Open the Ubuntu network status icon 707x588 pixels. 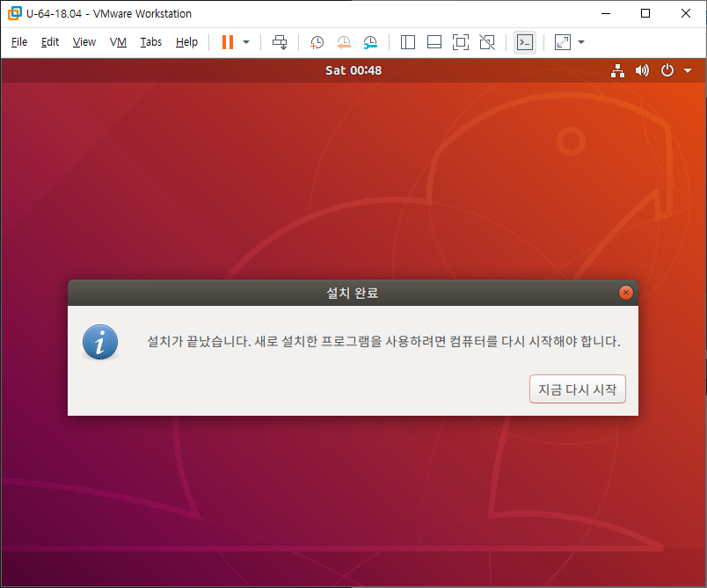pos(617,70)
